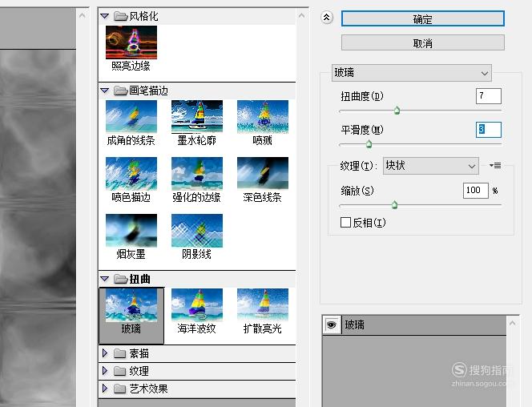The width and height of the screenshot is (532, 407).
Task: Select the 喷溅 filter thumbnail
Action: 263,116
